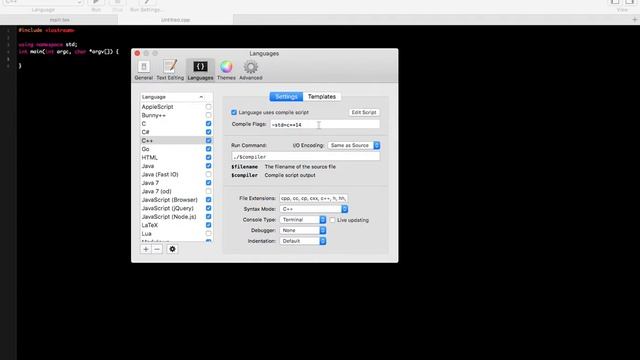The height and width of the screenshot is (360, 640).
Task: Select HTML in the language list
Action: [149, 158]
